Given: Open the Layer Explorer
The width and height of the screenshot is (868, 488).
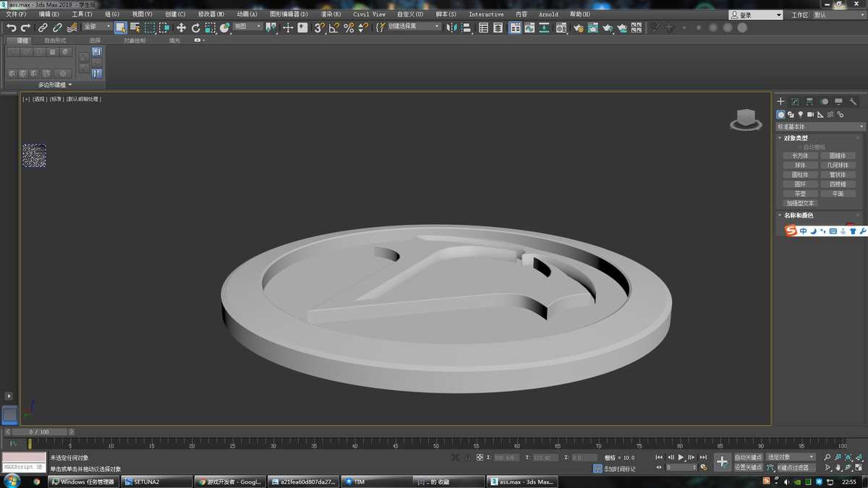Looking at the screenshot, I should (x=498, y=27).
